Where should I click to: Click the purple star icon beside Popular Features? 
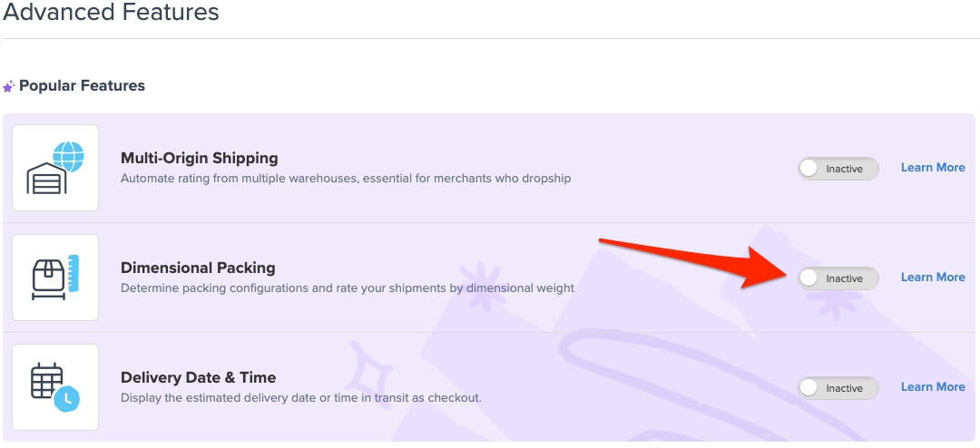(9, 86)
